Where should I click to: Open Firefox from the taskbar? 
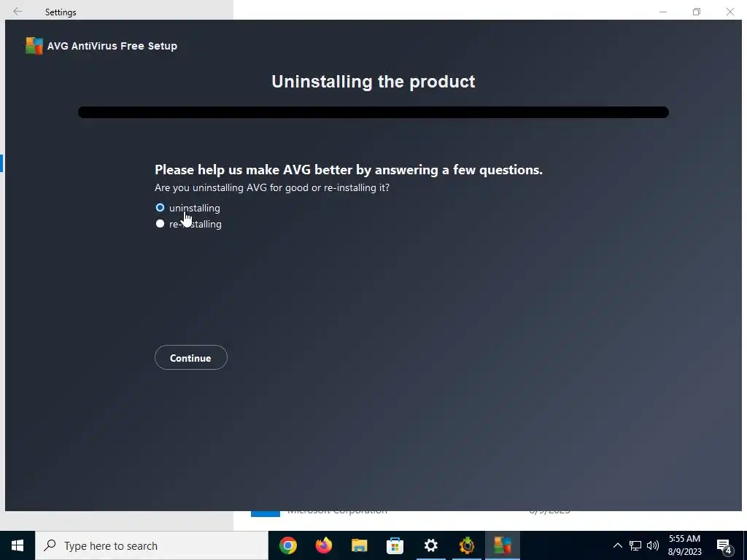pyautogui.click(x=324, y=545)
